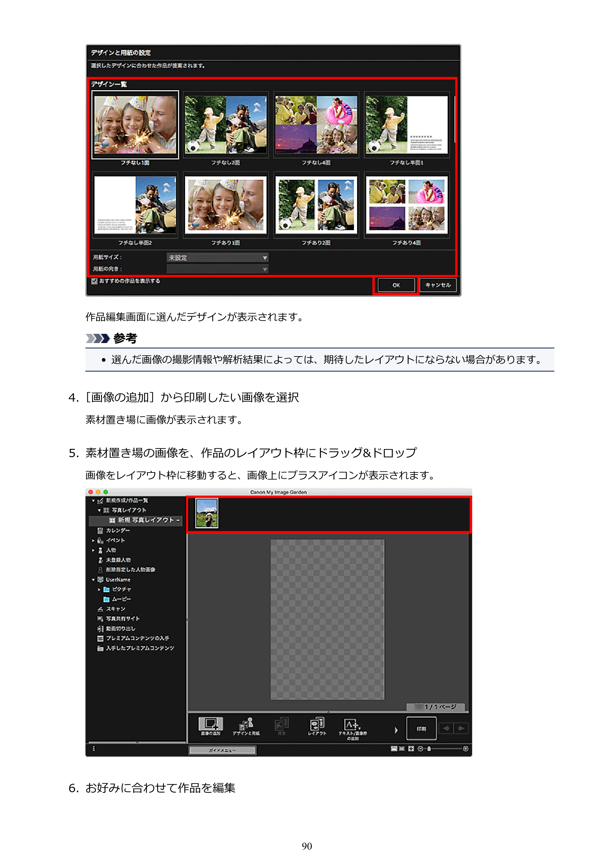Click the レイアウト (Layout) toolbar icon

coord(317,726)
